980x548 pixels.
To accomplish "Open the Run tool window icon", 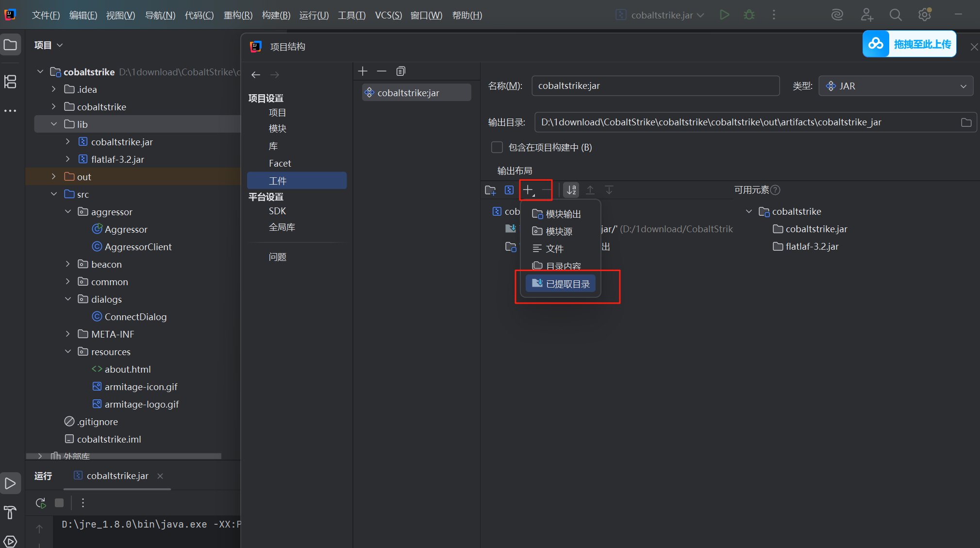I will pos(10,483).
